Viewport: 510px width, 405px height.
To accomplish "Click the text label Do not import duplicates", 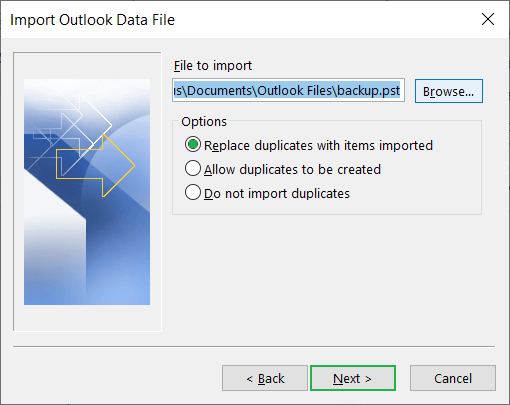I will click(x=277, y=193).
